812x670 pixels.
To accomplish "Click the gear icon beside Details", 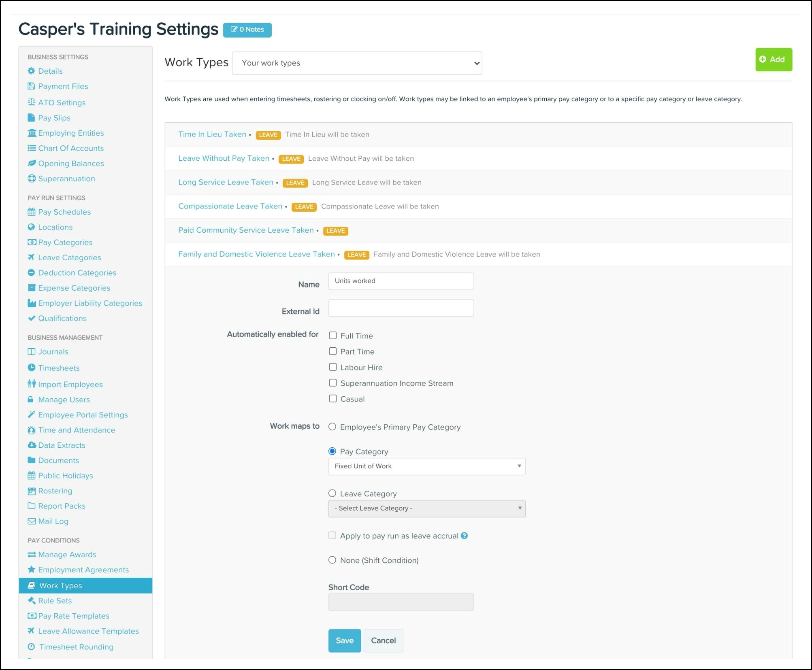I will click(x=31, y=71).
